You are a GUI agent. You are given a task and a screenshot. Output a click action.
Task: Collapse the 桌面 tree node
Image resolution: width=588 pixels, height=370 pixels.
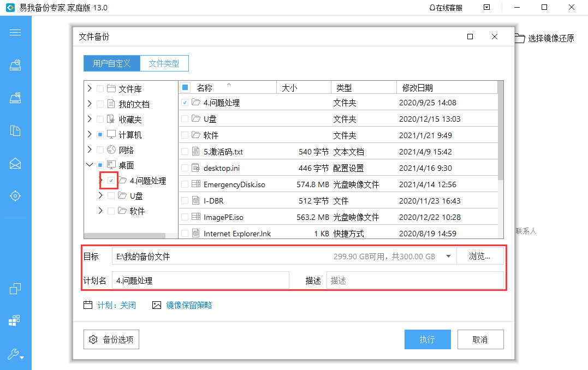pyautogui.click(x=89, y=165)
